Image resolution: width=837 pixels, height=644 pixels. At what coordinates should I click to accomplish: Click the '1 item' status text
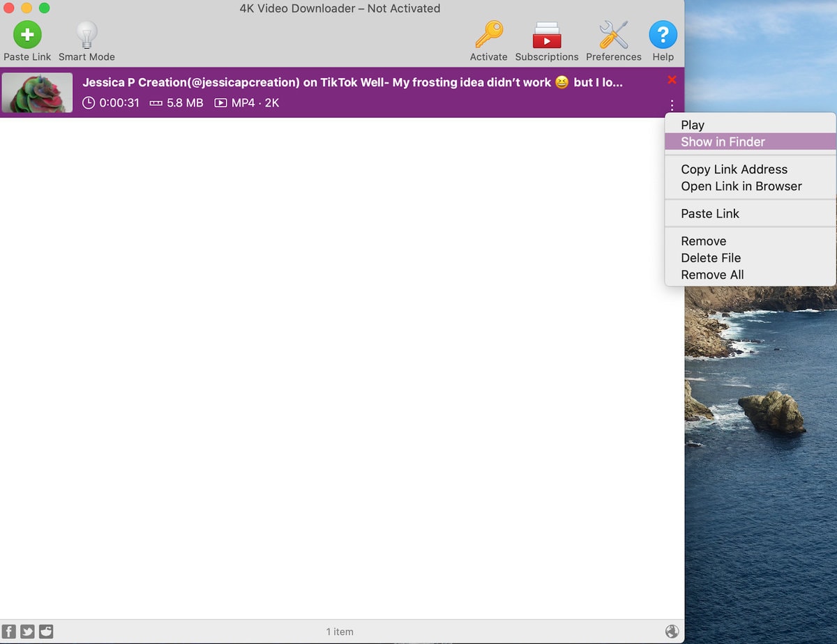click(340, 631)
